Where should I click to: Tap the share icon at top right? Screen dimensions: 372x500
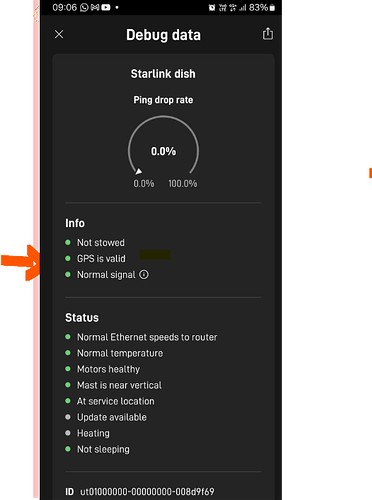pos(268,34)
